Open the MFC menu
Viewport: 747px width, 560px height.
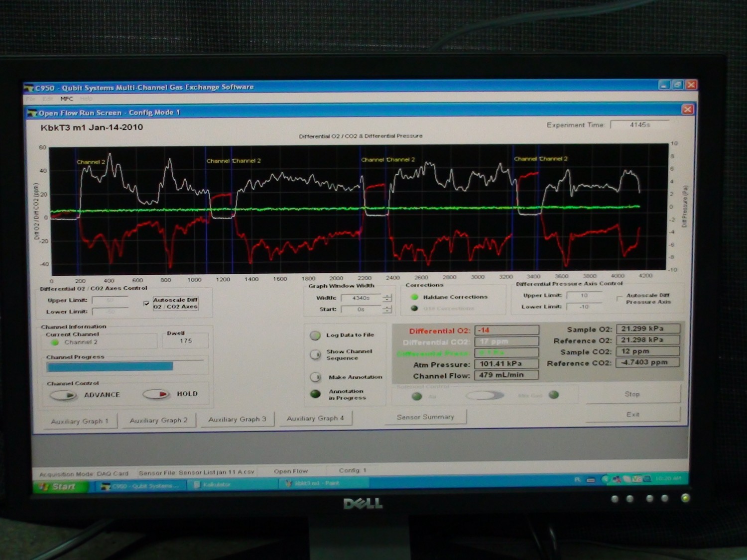click(67, 99)
